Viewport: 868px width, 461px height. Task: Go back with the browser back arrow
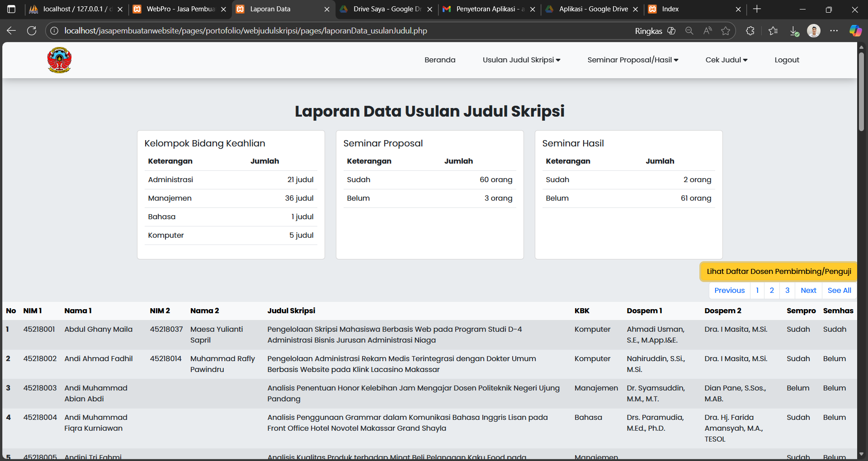point(11,31)
